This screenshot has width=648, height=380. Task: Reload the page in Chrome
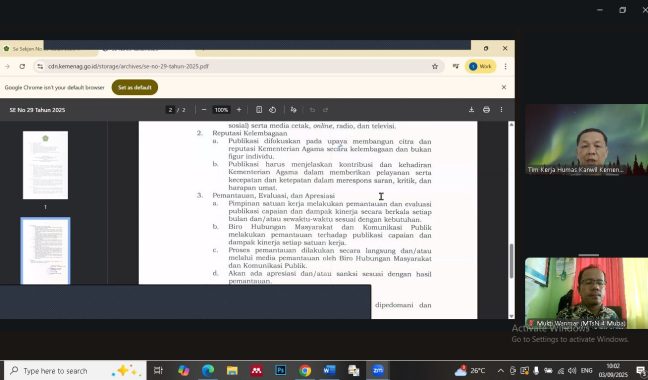pos(22,66)
